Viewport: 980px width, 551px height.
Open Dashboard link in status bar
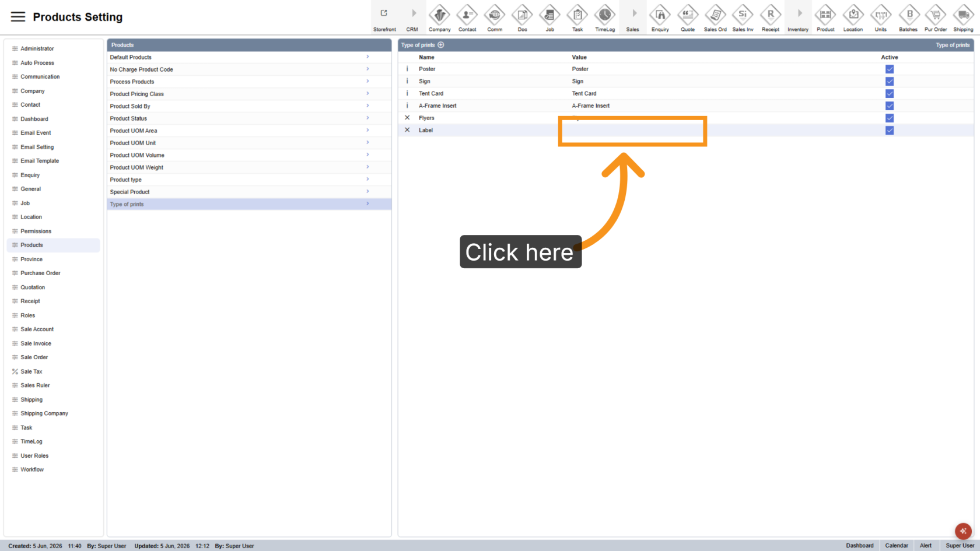tap(860, 546)
